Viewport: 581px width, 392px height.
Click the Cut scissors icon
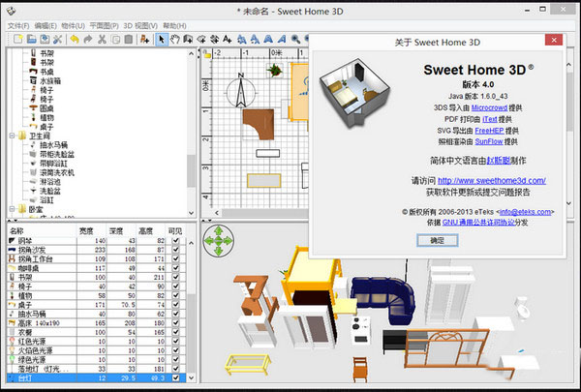pyautogui.click(x=102, y=39)
